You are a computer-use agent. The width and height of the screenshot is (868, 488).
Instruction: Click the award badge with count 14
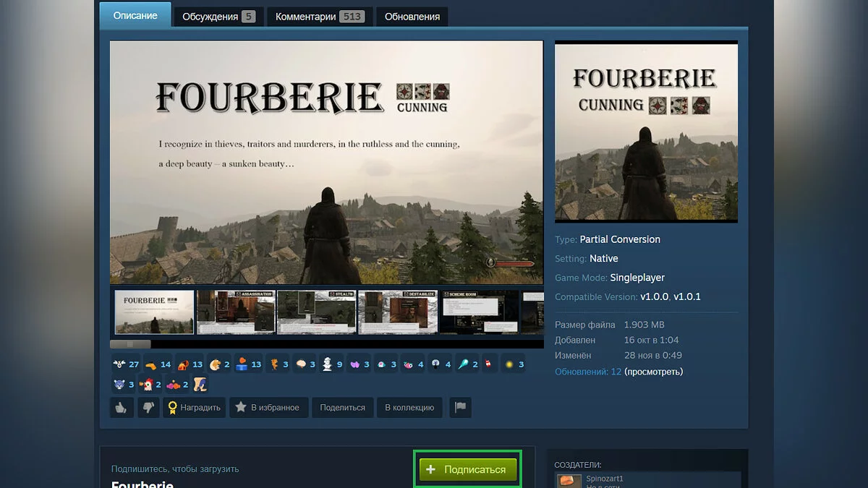point(151,365)
